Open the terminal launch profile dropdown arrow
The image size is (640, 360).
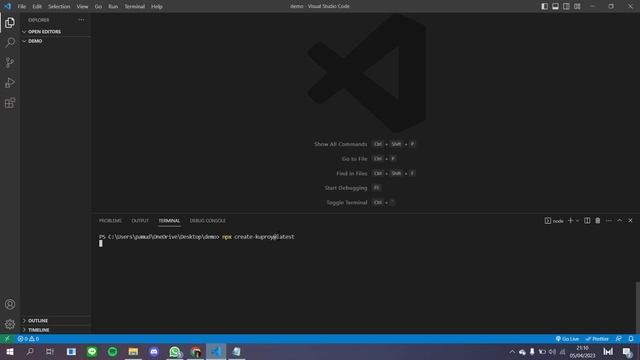click(x=577, y=221)
